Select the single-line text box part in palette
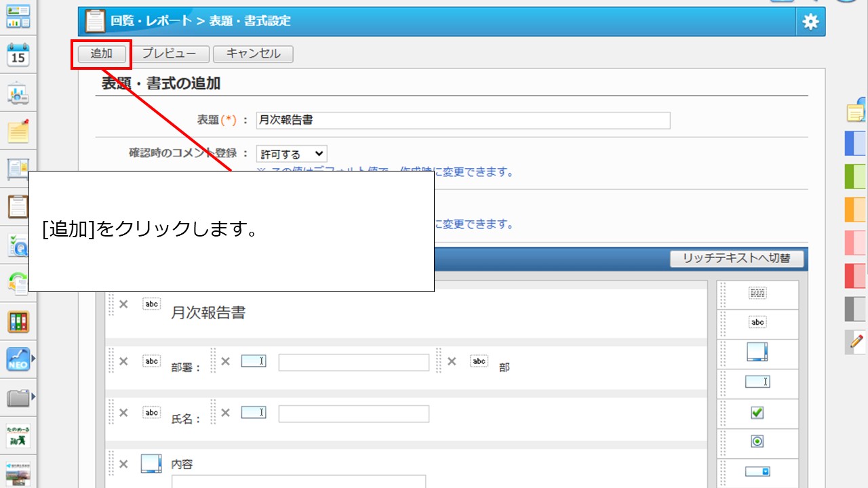This screenshot has width=868, height=488. click(x=757, y=382)
